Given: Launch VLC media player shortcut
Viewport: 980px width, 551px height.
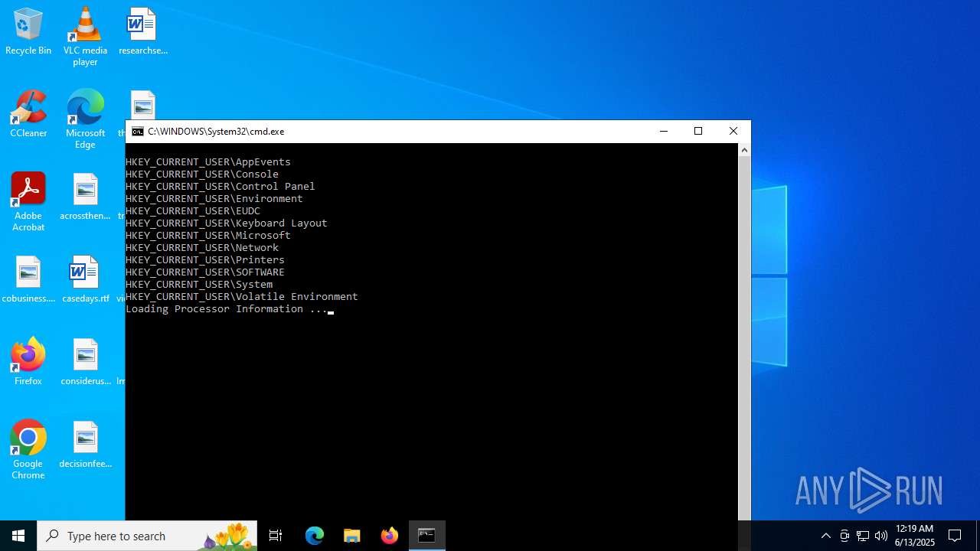Looking at the screenshot, I should pyautogui.click(x=85, y=37).
